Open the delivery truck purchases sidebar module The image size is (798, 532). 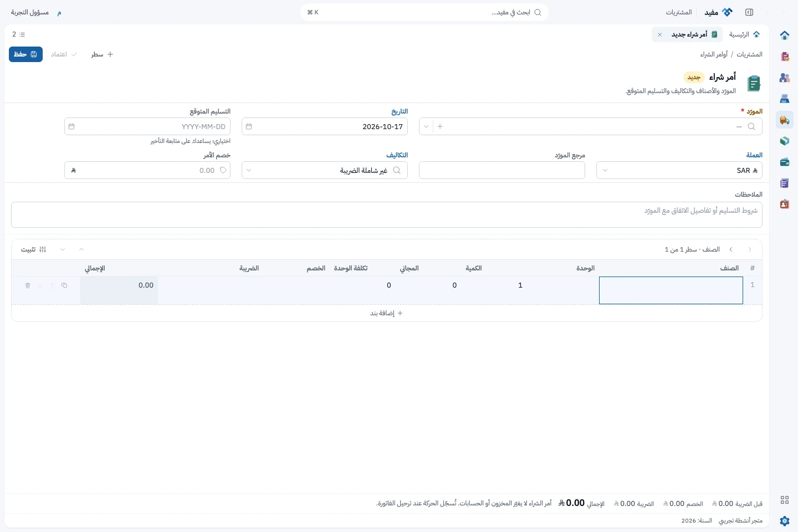(x=785, y=120)
